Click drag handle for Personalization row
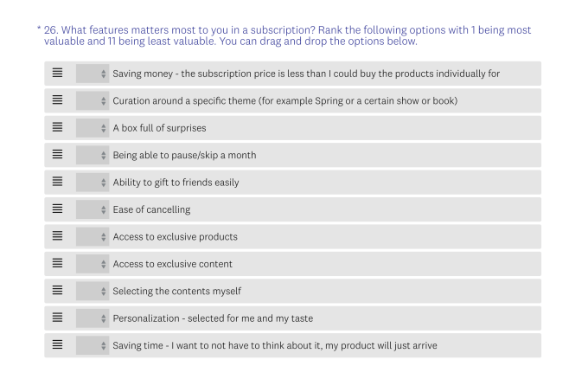This screenshot has width=588, height=379. click(57, 318)
